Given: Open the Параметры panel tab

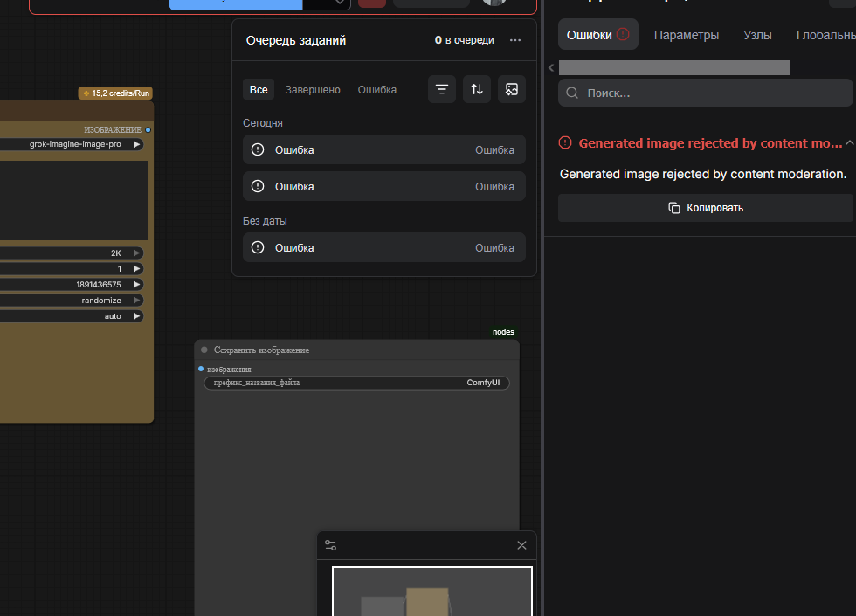Looking at the screenshot, I should click(x=687, y=35).
